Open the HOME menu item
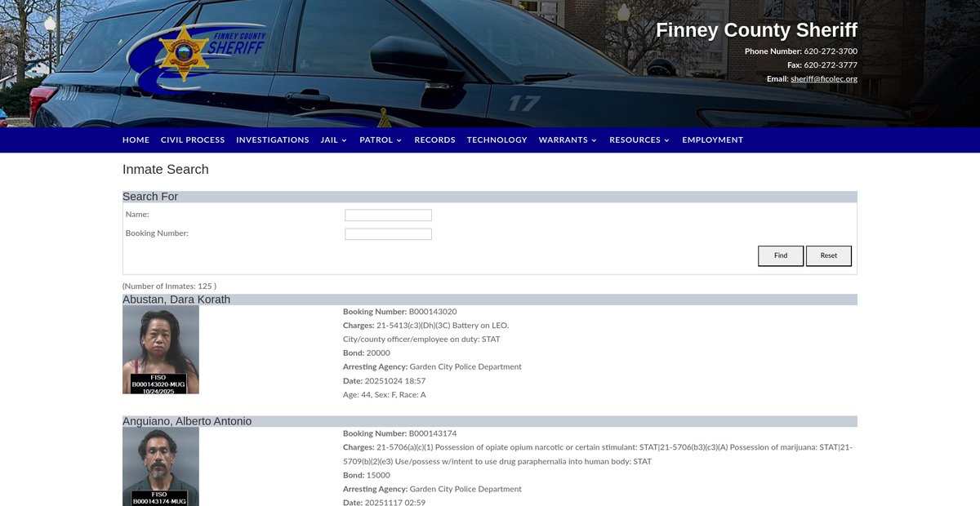980x506 pixels. 136,140
